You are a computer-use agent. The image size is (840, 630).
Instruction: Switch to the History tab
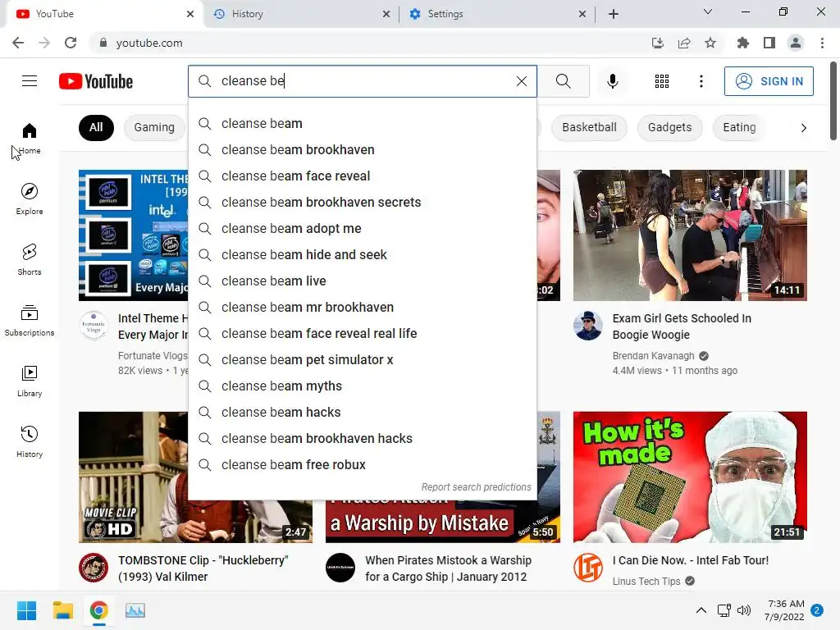pyautogui.click(x=301, y=14)
